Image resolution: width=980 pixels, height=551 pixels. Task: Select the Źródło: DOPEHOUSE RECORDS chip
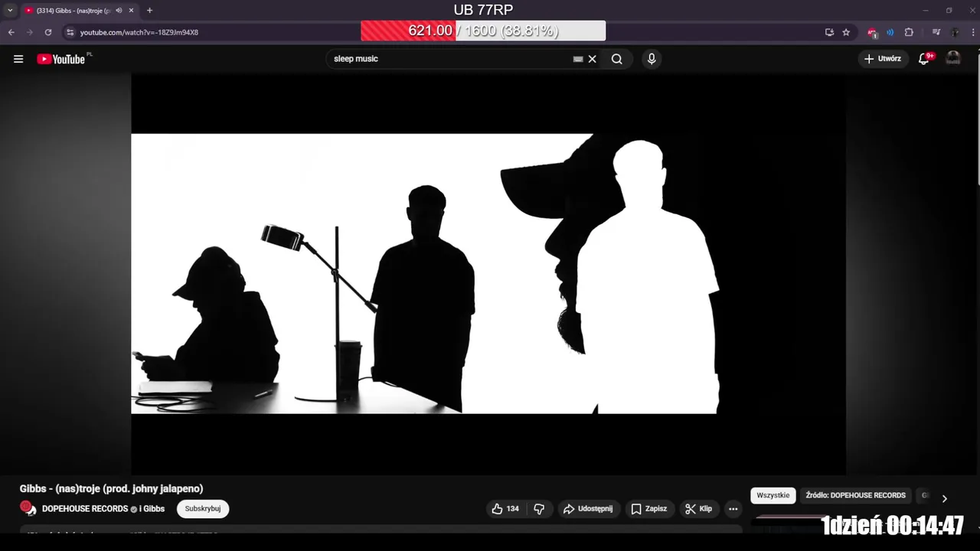[x=855, y=495]
